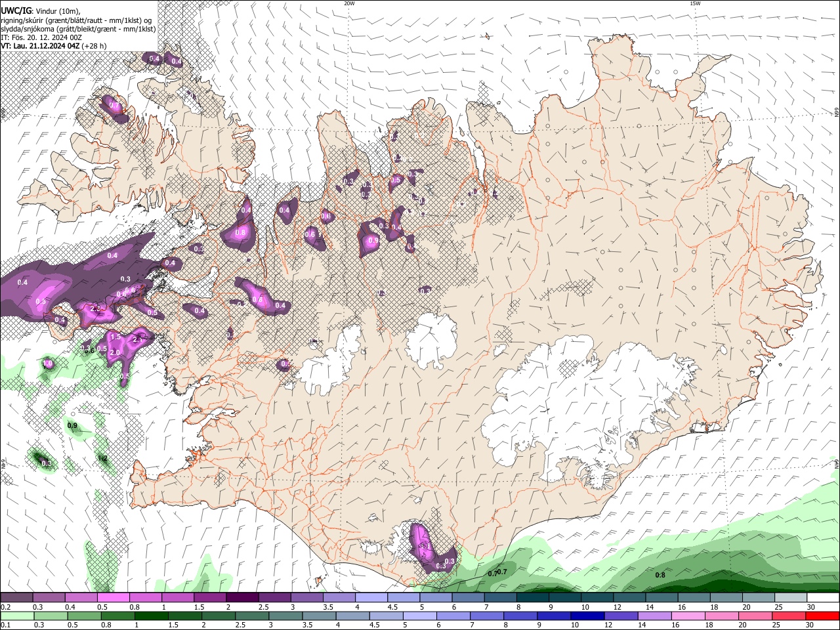840x630 pixels.
Task: Click the 1.2 rain value on the map
Action: coord(102,459)
